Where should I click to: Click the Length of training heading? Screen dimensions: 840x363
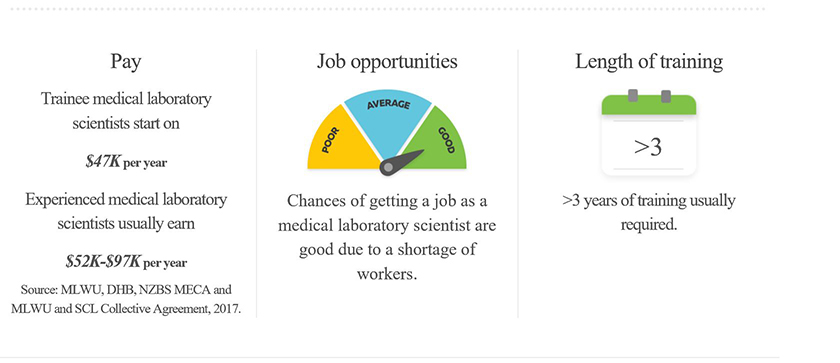coord(649,62)
